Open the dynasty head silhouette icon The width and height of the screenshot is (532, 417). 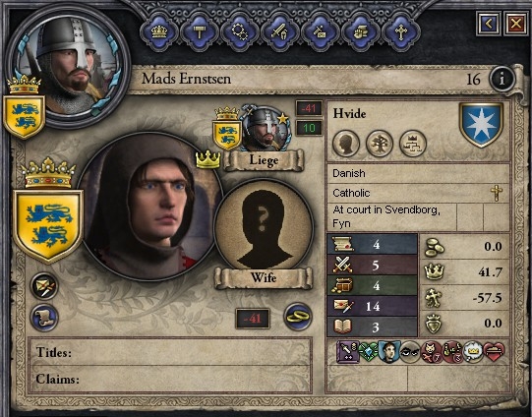coord(346,144)
